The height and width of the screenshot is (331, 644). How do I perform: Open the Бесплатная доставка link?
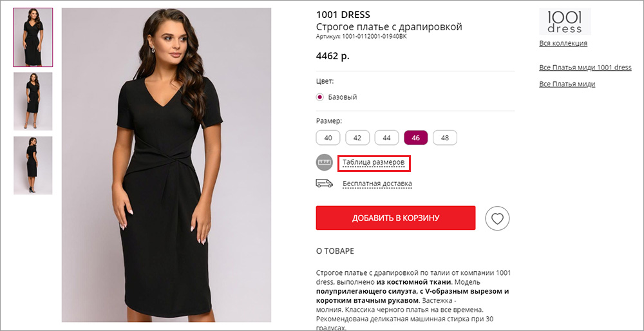tap(377, 184)
